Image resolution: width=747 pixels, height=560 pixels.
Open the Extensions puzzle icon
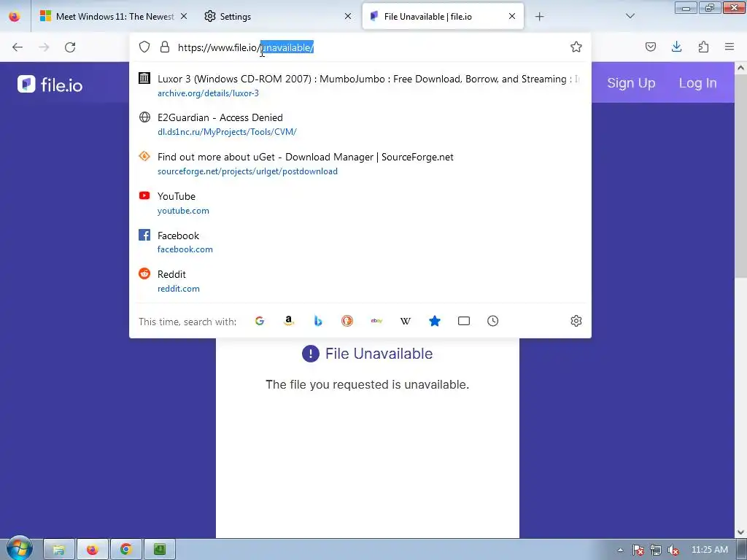[703, 47]
